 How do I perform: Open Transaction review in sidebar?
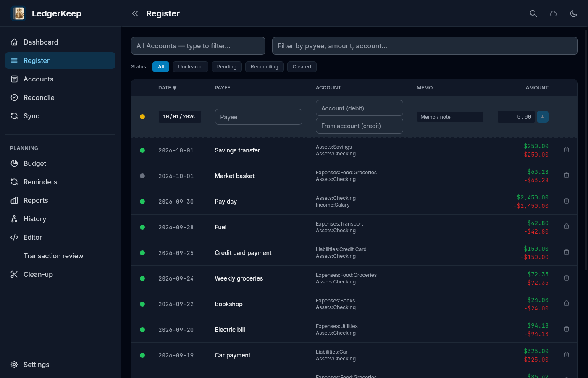pos(60,256)
